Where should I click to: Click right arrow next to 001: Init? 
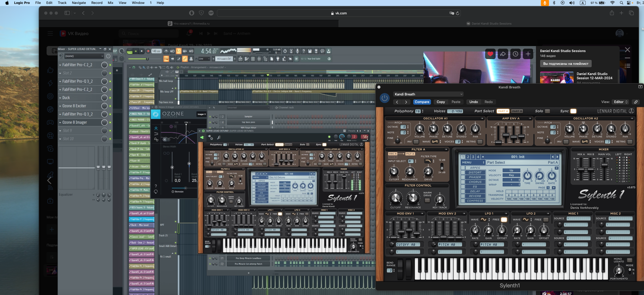[x=557, y=157]
